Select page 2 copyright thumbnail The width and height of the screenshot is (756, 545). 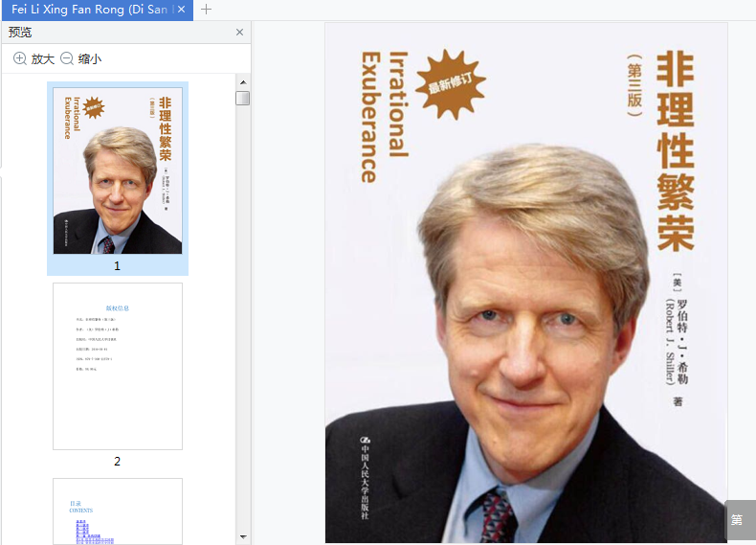coord(118,367)
